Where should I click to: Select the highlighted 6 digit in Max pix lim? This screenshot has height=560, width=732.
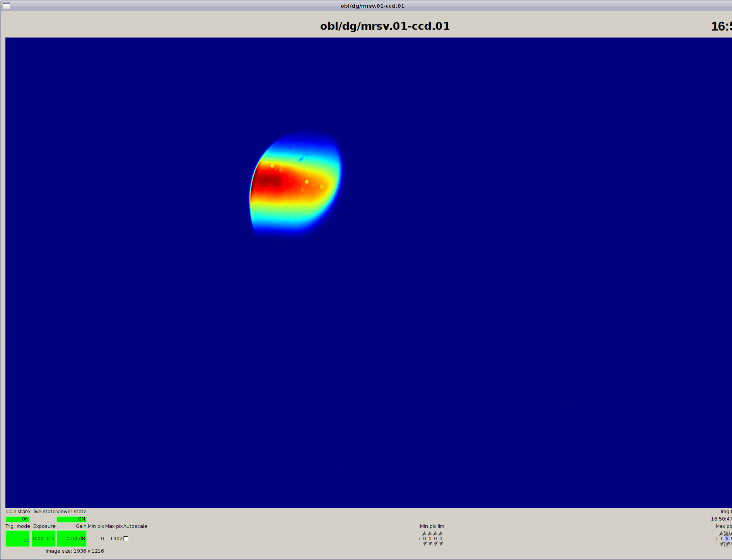point(727,539)
